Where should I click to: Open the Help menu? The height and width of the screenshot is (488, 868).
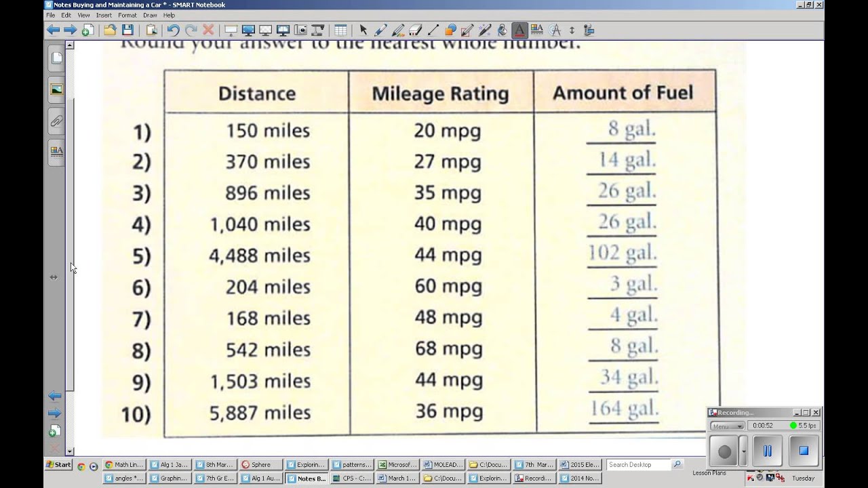169,15
